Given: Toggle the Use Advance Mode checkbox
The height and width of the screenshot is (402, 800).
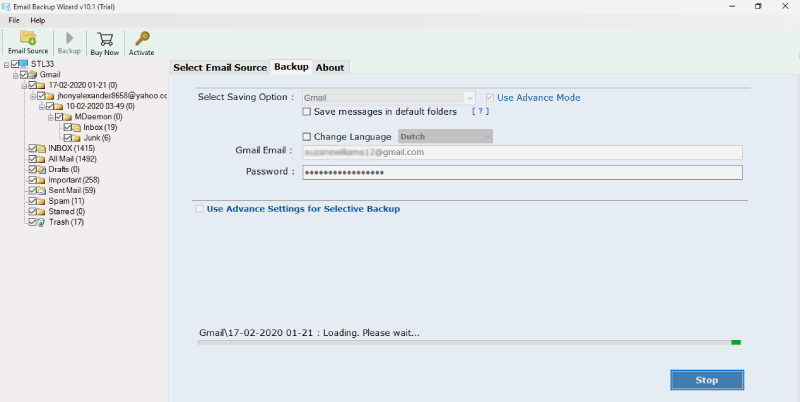Looking at the screenshot, I should 490,97.
